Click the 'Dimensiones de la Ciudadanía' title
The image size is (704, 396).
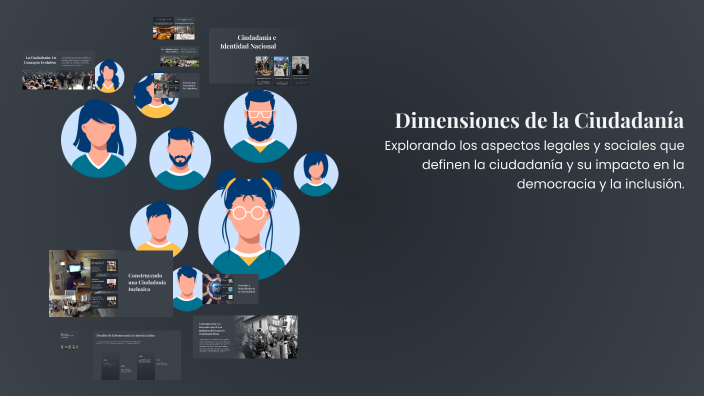[539, 120]
